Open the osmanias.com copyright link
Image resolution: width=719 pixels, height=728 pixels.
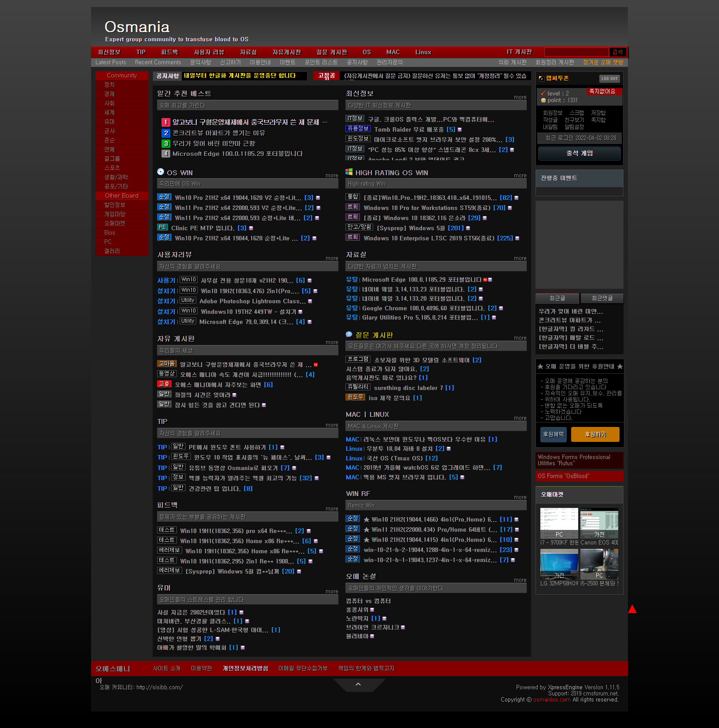pyautogui.click(x=552, y=699)
